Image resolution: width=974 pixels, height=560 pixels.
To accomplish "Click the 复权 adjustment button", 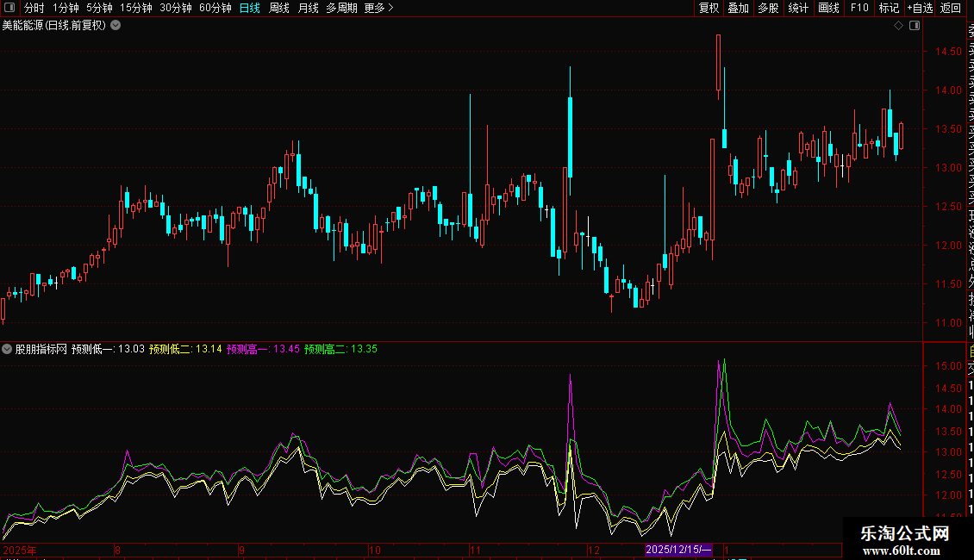I will [x=709, y=8].
